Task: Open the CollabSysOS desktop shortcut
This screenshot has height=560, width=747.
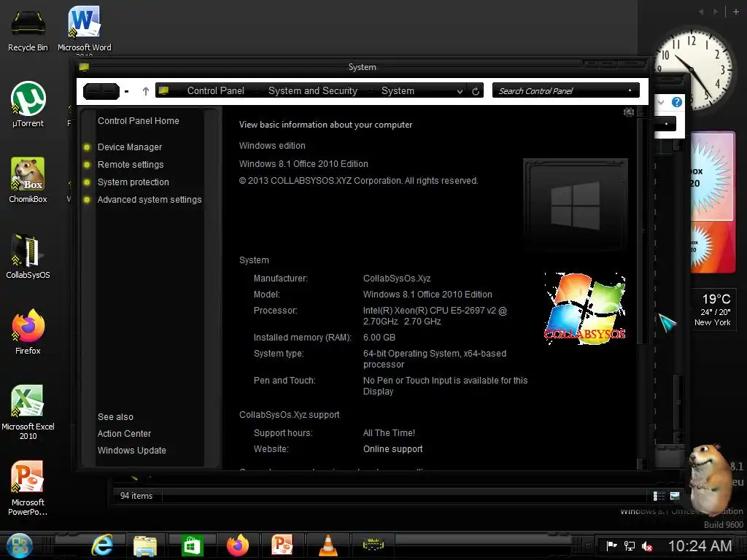Action: tap(28, 256)
